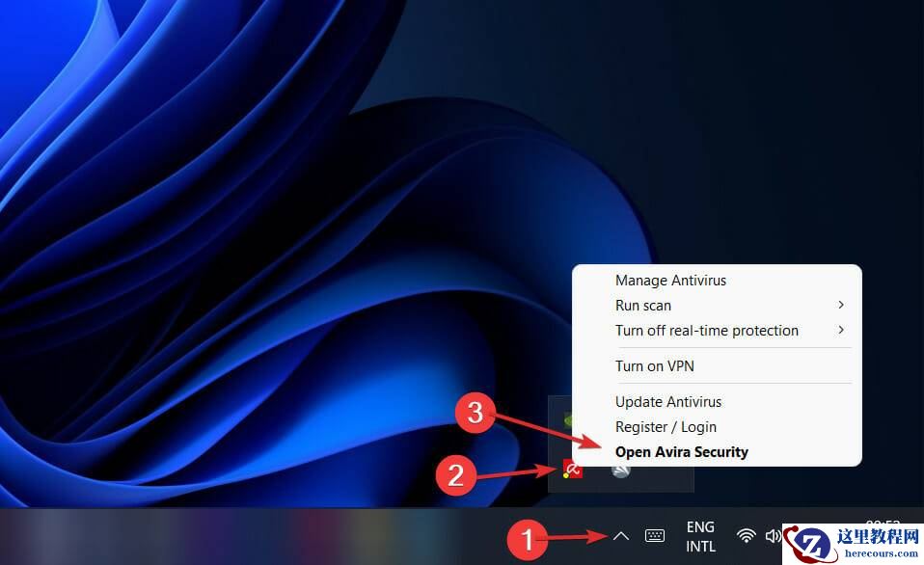Expand the Run scan submenu arrow

coord(841,305)
